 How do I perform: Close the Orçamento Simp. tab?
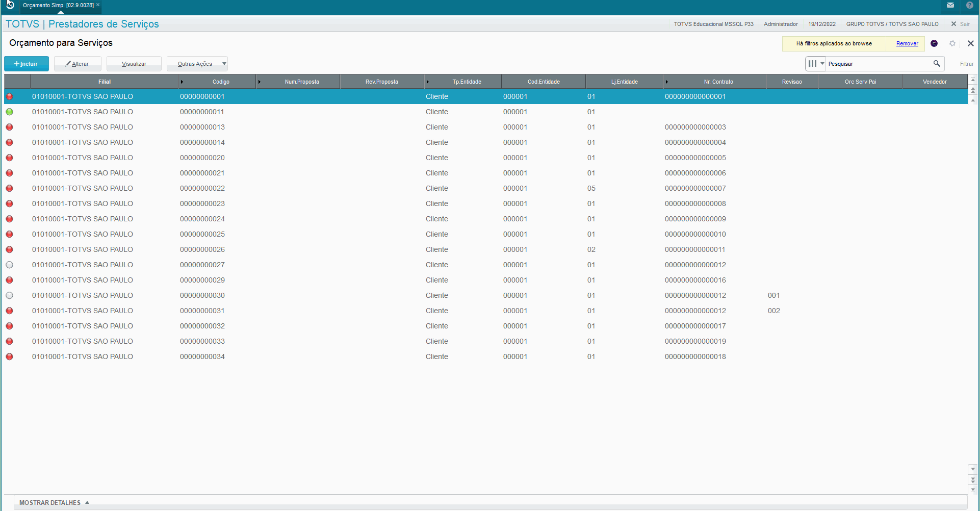pyautogui.click(x=98, y=5)
